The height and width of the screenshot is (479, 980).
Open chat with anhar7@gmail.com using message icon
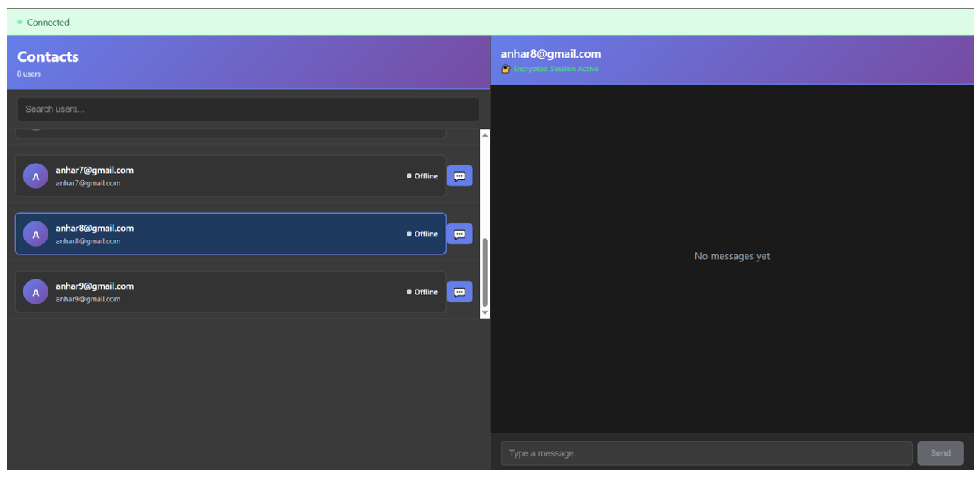tap(459, 176)
